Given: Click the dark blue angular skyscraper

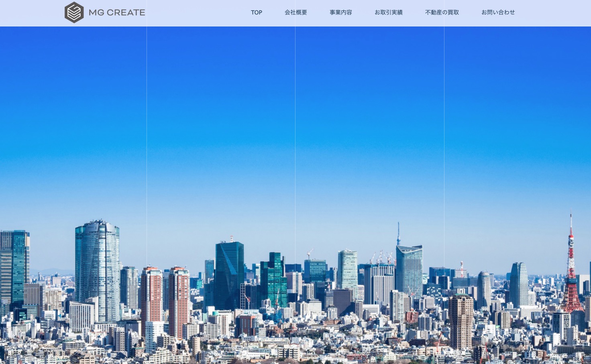Looking at the screenshot, I should [229, 275].
